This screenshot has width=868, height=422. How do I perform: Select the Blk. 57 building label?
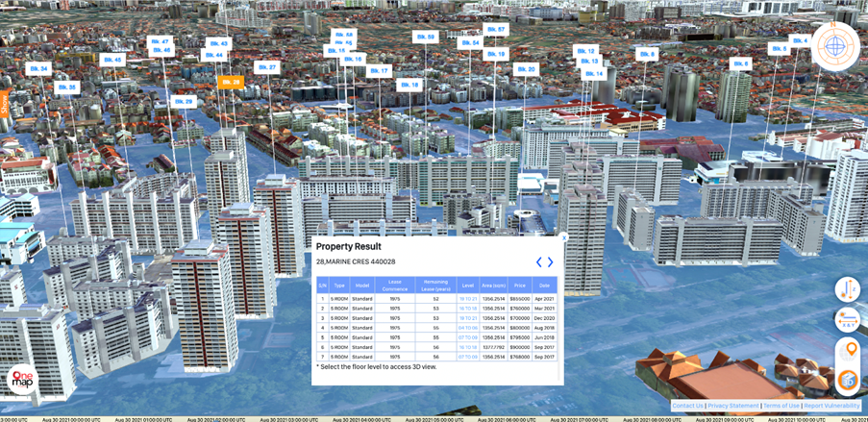tap(496, 30)
